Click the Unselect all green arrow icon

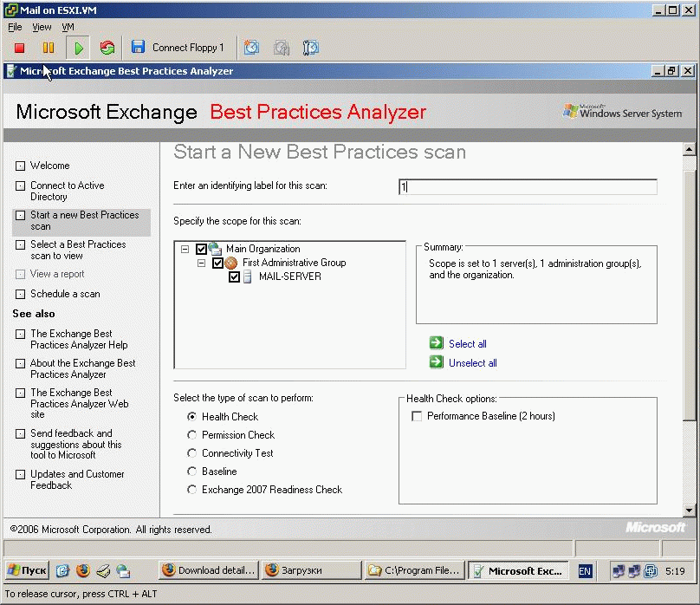(436, 362)
